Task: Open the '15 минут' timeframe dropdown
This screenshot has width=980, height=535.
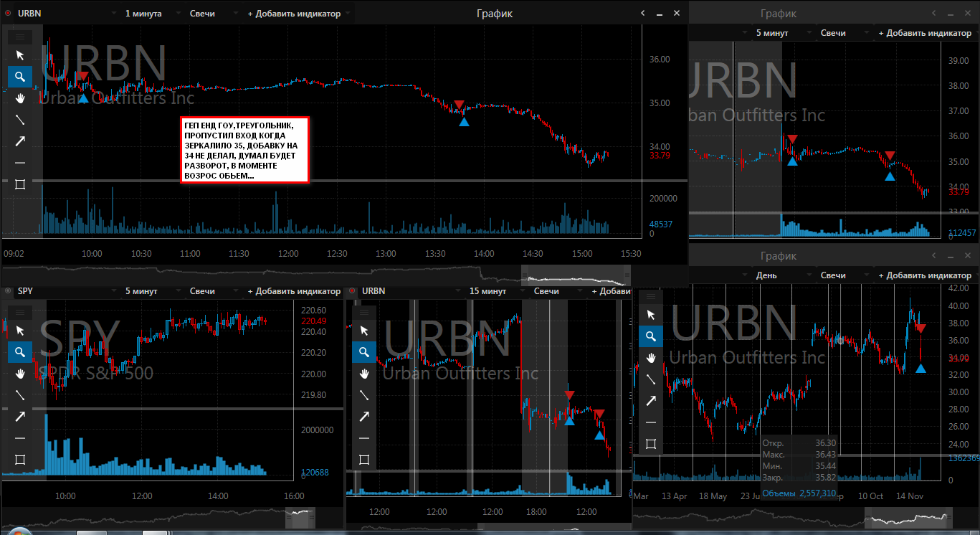Action: (x=496, y=291)
